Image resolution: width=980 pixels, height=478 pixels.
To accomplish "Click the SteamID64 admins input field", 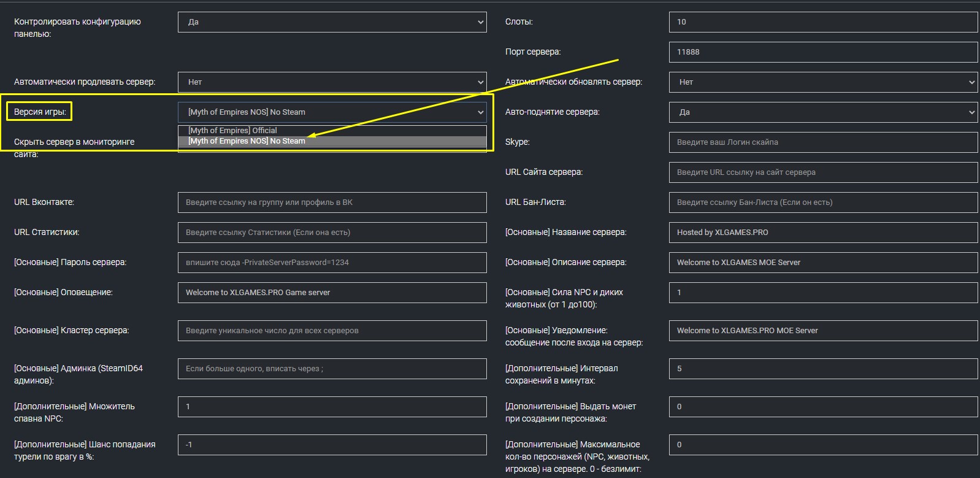I will tap(332, 369).
